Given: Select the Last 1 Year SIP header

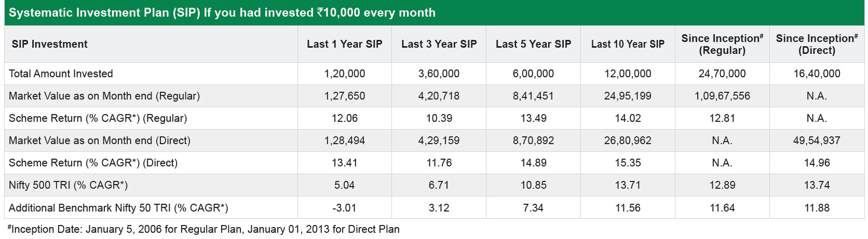Looking at the screenshot, I should point(345,44).
